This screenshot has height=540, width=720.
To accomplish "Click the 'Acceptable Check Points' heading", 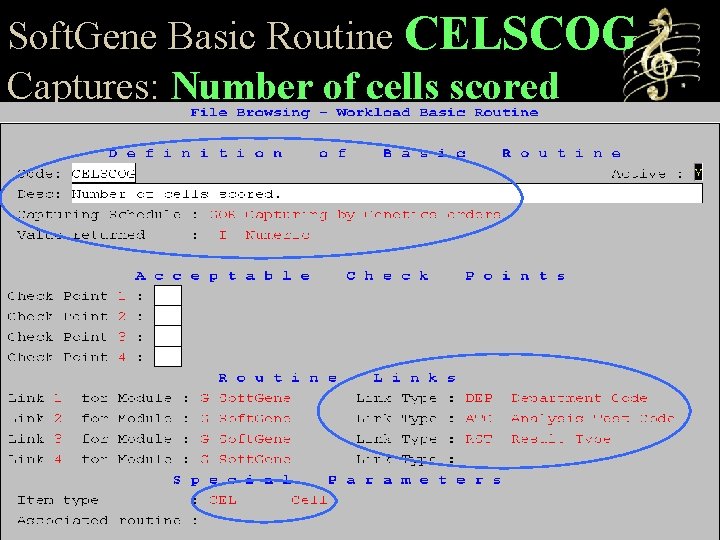I will [350, 276].
